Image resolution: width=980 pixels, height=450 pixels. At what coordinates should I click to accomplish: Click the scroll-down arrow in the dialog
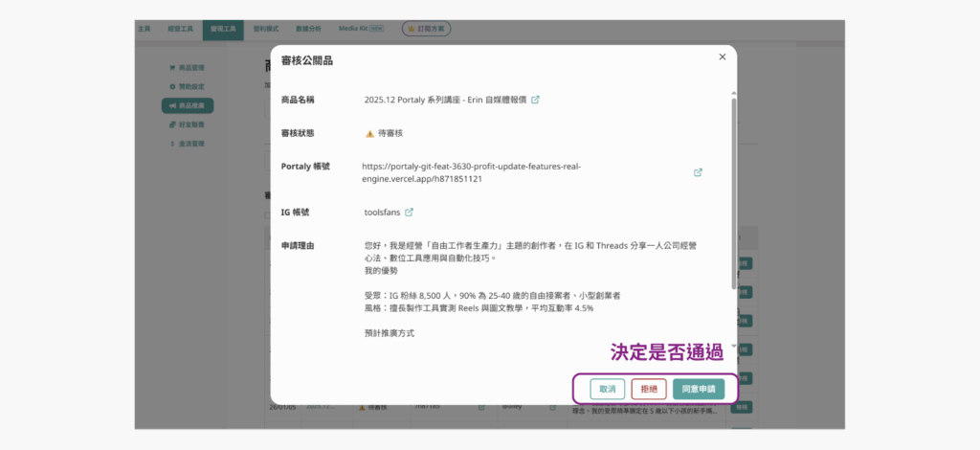[734, 345]
